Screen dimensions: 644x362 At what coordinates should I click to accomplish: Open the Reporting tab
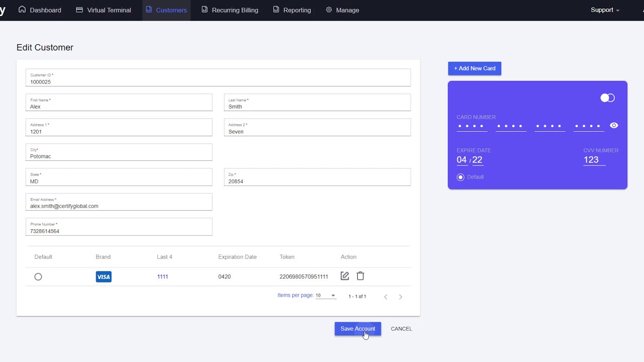point(292,10)
